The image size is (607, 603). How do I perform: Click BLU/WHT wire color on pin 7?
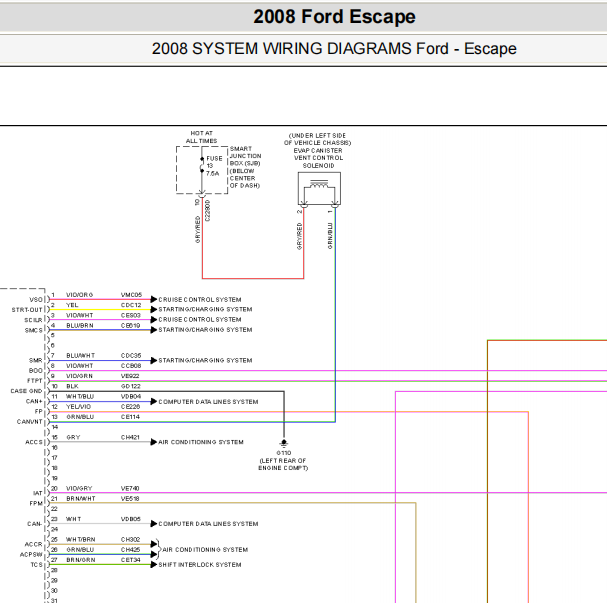coord(81,356)
